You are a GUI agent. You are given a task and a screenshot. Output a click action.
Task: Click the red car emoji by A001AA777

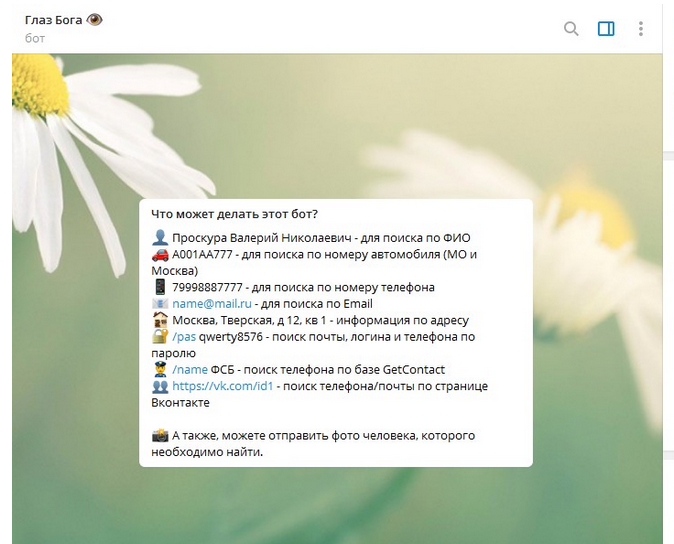click(x=160, y=255)
